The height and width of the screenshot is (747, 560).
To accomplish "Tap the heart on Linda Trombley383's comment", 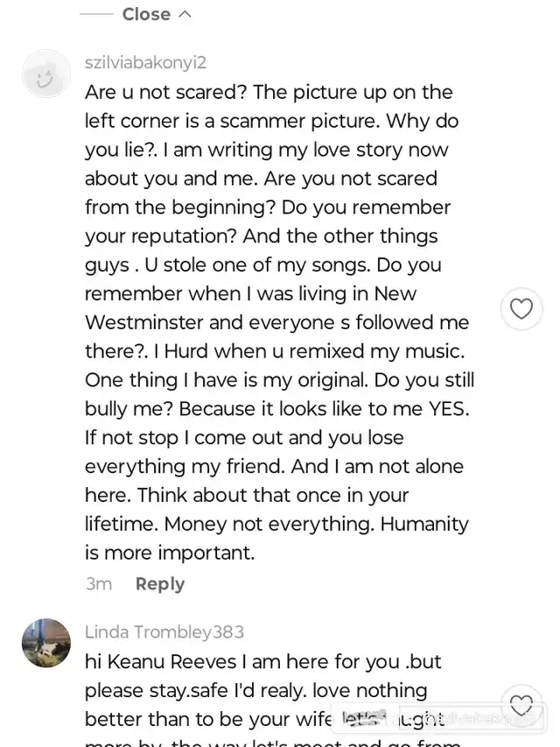I will click(521, 706).
